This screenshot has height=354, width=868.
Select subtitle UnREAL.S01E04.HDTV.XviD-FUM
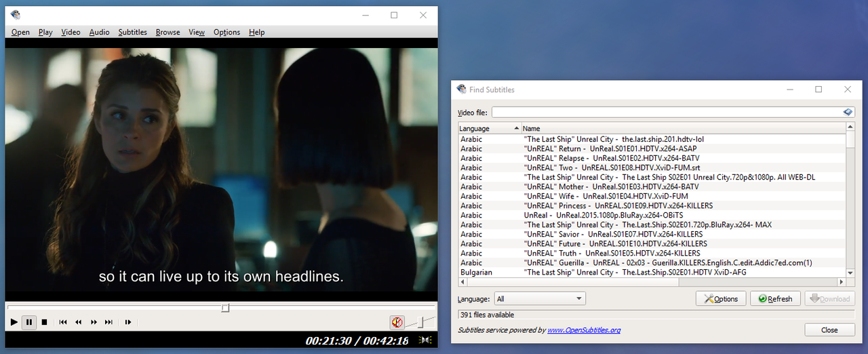click(x=652, y=196)
